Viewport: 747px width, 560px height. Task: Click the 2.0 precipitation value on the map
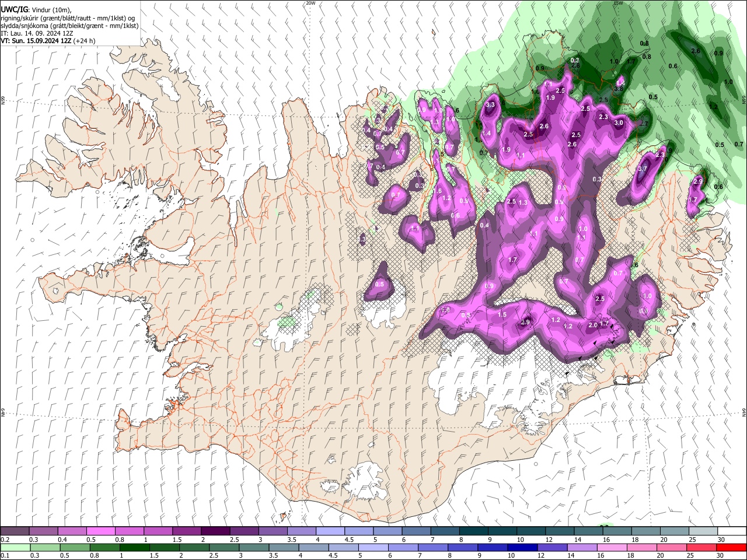click(x=593, y=325)
